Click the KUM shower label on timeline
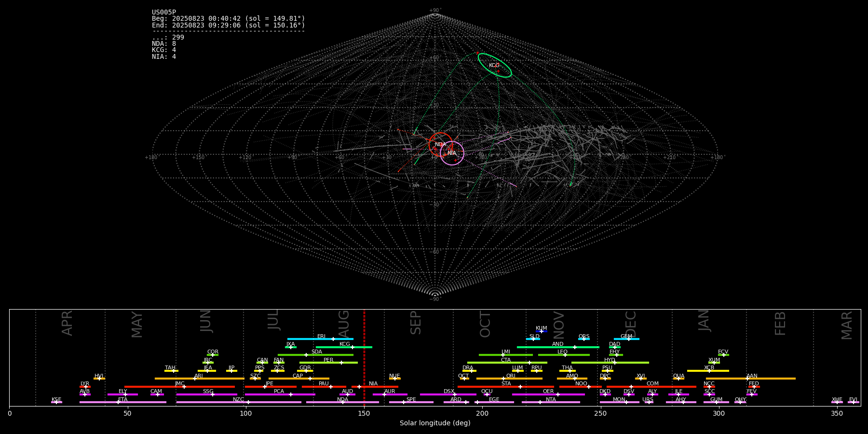Viewport: 868px width, 434px height. tap(542, 328)
